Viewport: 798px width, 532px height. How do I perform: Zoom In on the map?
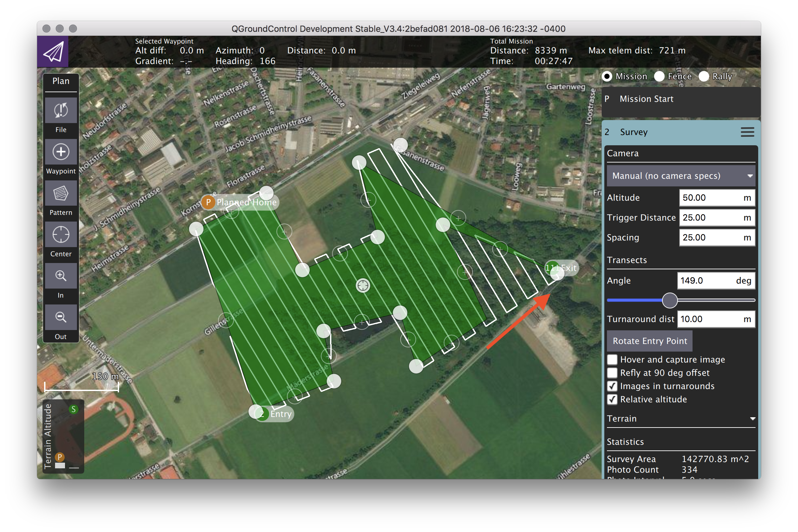click(x=61, y=276)
